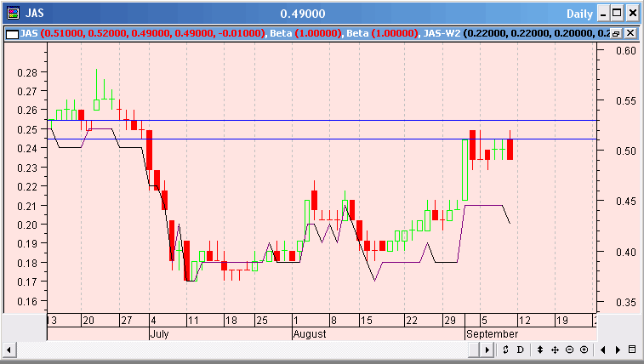644x364 pixels.
Task: Click the JAS chart window icon
Action: 13,13
